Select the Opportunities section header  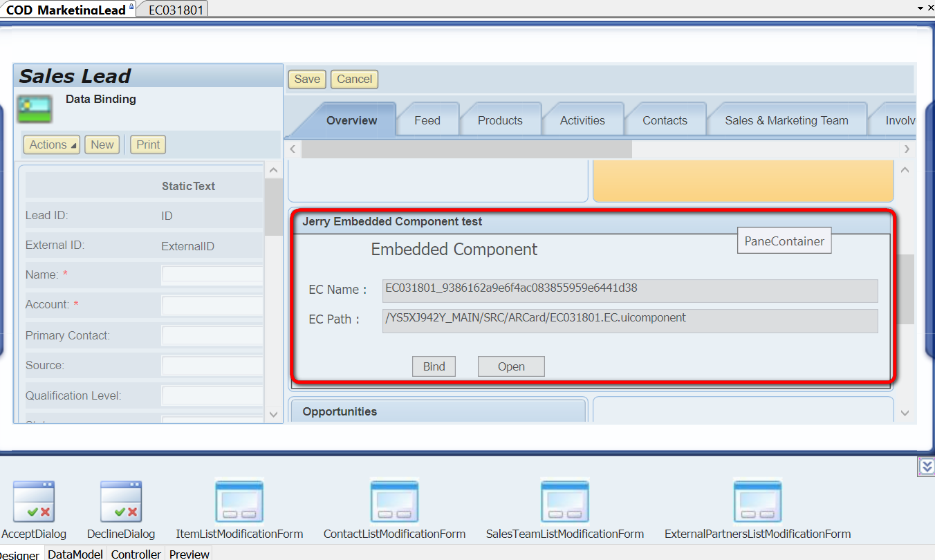pyautogui.click(x=438, y=411)
